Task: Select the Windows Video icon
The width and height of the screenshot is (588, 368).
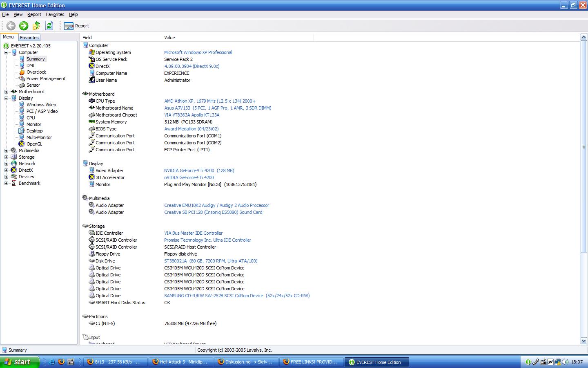Action: (22, 105)
